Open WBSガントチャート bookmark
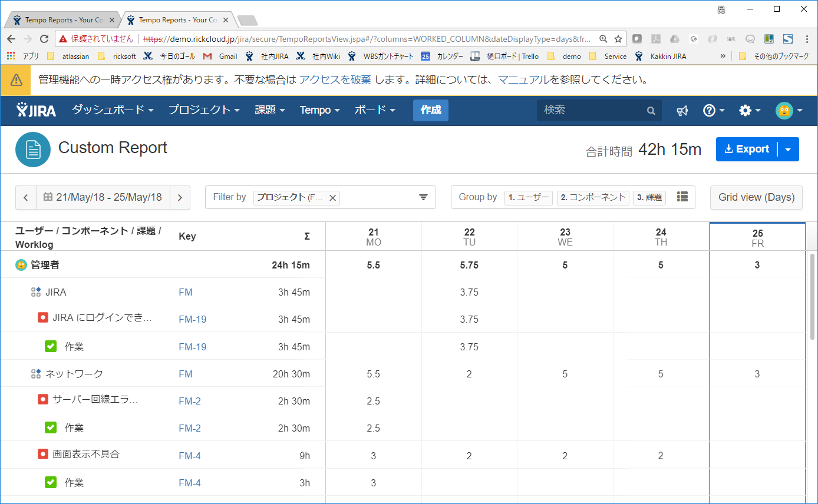The width and height of the screenshot is (818, 504). 381,57
